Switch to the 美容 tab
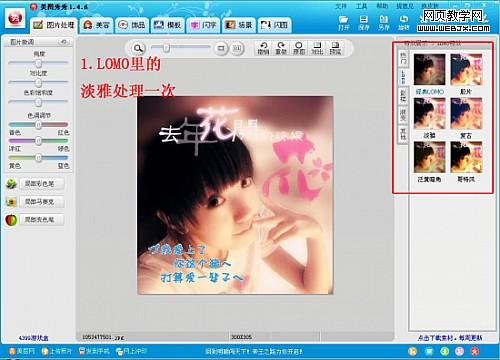Image resolution: width=500 pixels, height=360 pixels. pyautogui.click(x=96, y=25)
